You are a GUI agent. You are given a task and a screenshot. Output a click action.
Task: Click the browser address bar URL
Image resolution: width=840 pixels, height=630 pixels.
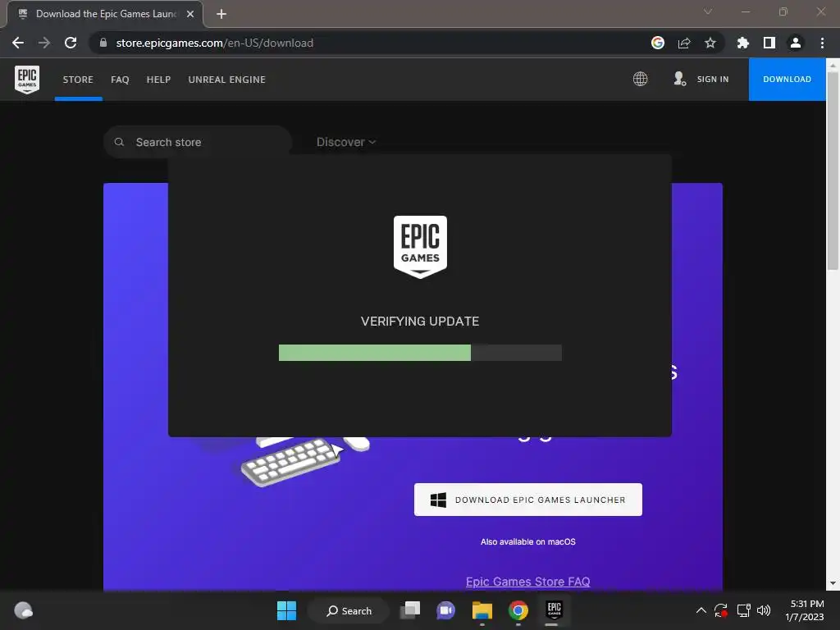215,43
